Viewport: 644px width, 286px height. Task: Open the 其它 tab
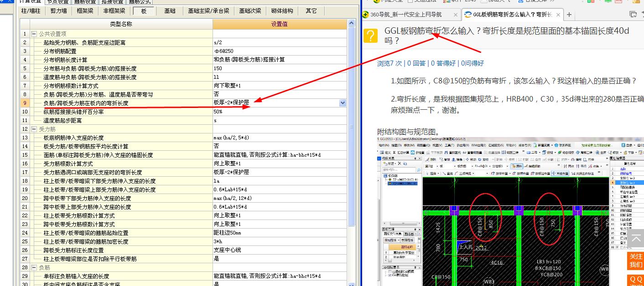[311, 11]
